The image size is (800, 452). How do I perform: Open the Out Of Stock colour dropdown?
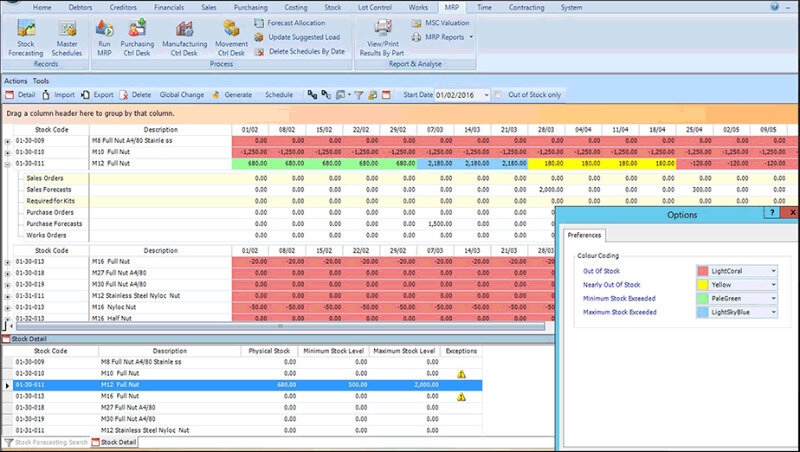pyautogui.click(x=773, y=270)
